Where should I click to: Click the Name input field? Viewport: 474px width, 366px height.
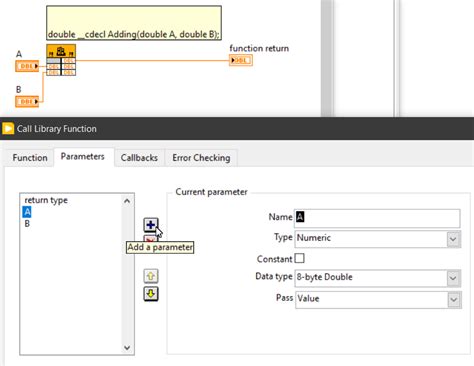click(377, 218)
